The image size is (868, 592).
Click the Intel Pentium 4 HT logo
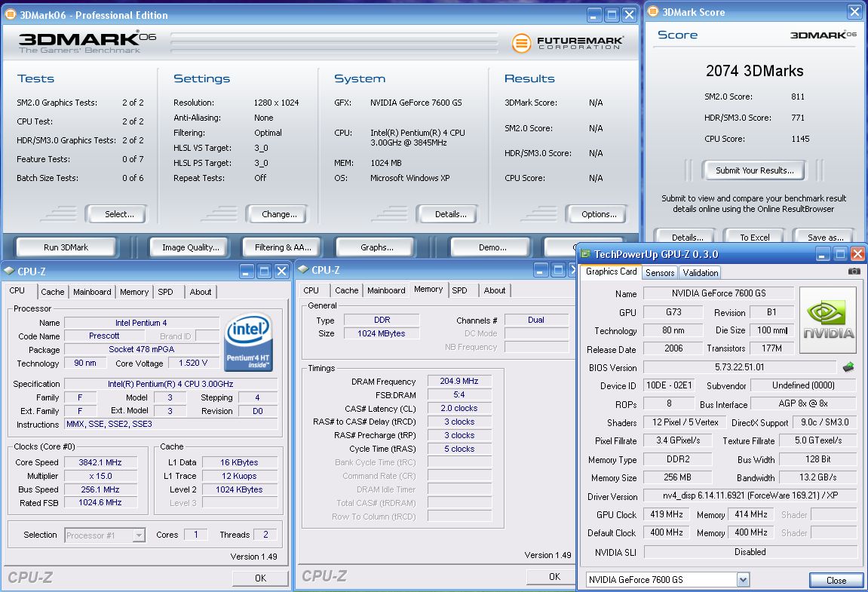coord(249,342)
